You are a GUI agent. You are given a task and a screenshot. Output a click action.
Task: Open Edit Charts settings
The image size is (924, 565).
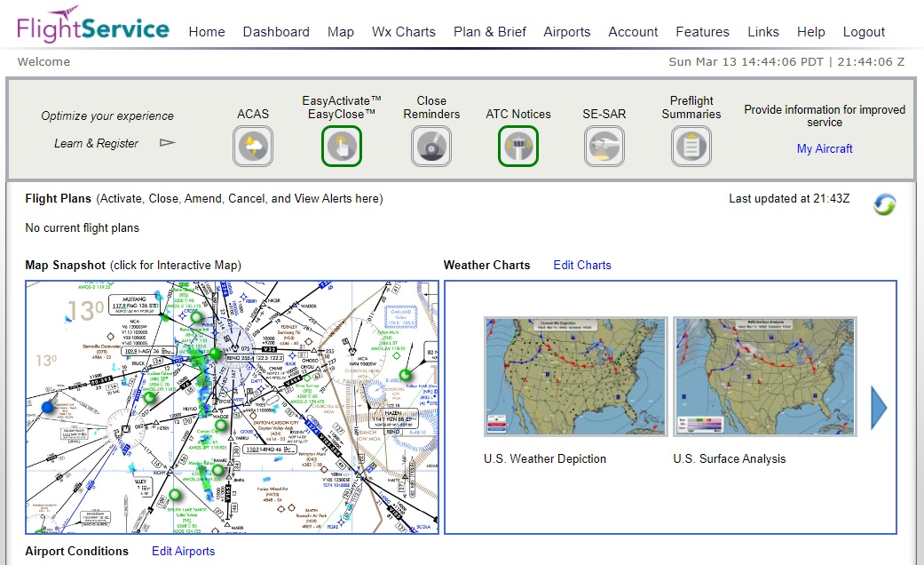[x=581, y=265]
